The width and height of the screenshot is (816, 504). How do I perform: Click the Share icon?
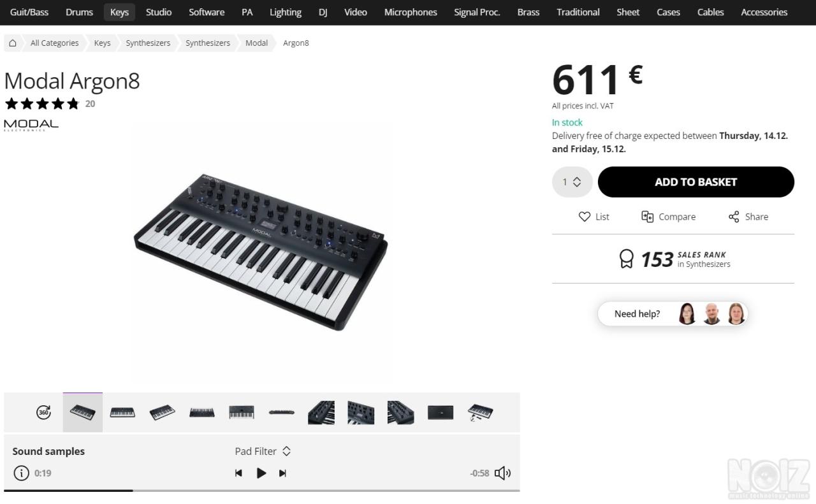tap(734, 217)
